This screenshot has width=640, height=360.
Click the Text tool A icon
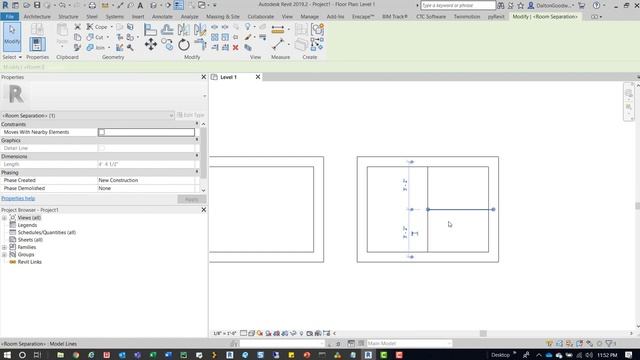click(140, 5)
